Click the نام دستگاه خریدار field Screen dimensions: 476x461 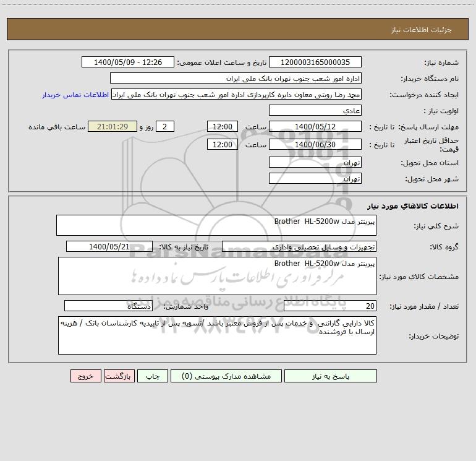click(236, 78)
